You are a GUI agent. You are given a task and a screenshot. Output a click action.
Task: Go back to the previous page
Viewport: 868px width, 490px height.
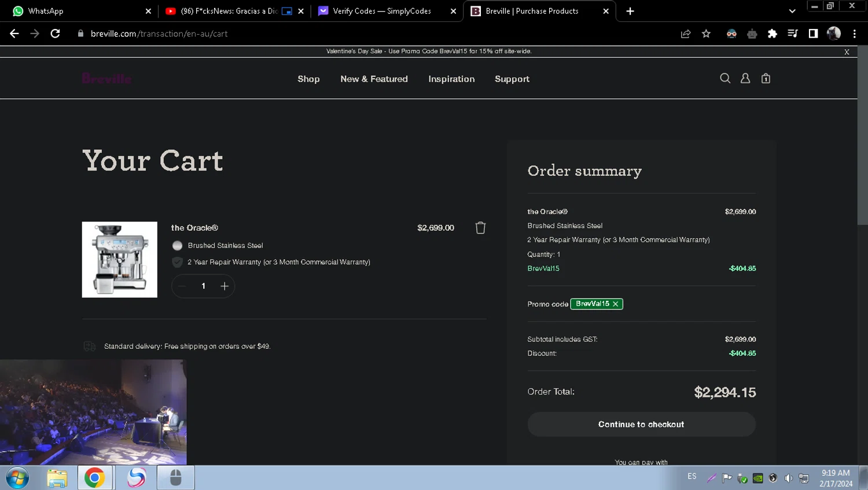pos(14,34)
